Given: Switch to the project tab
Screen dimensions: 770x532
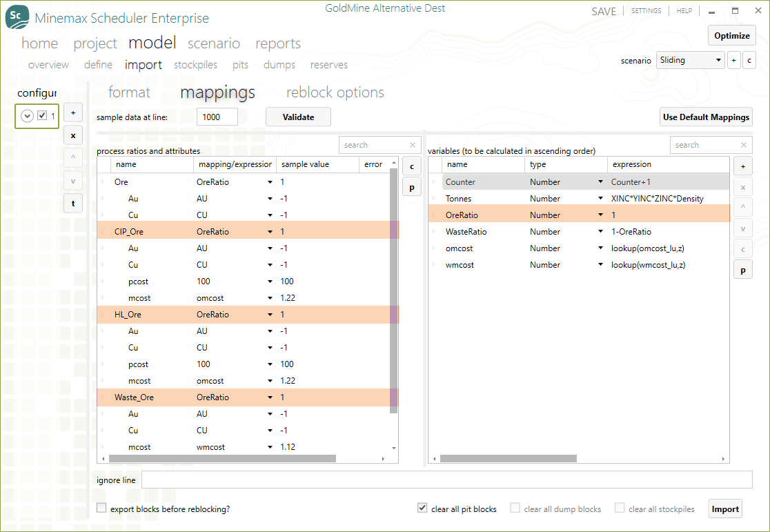Looking at the screenshot, I should (95, 43).
